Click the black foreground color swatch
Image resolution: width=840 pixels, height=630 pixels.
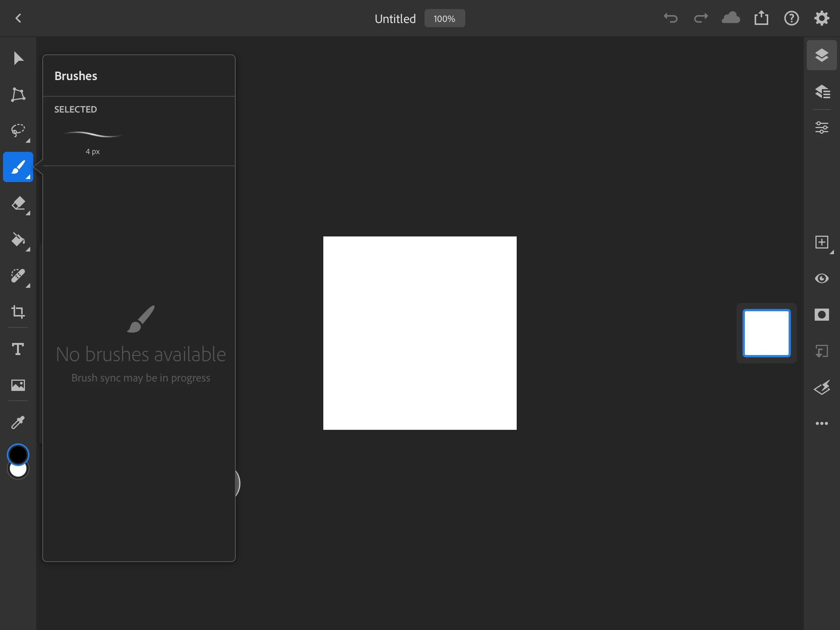pos(18,454)
